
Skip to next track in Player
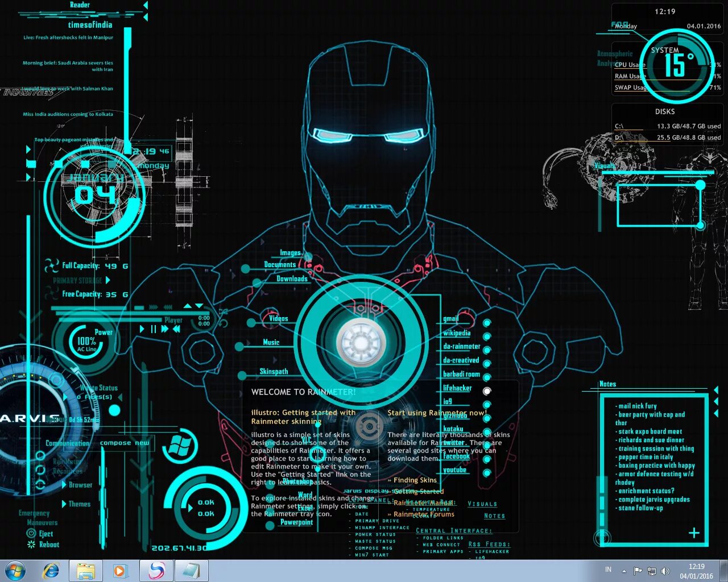point(165,329)
